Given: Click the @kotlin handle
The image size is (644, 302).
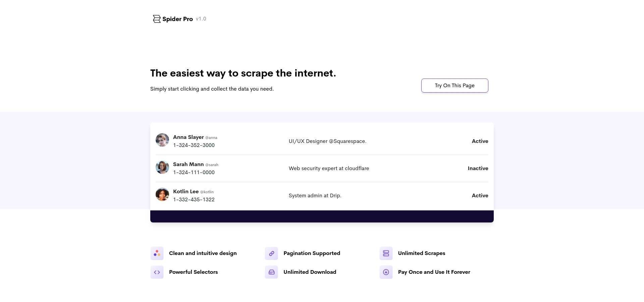Looking at the screenshot, I should click(207, 192).
